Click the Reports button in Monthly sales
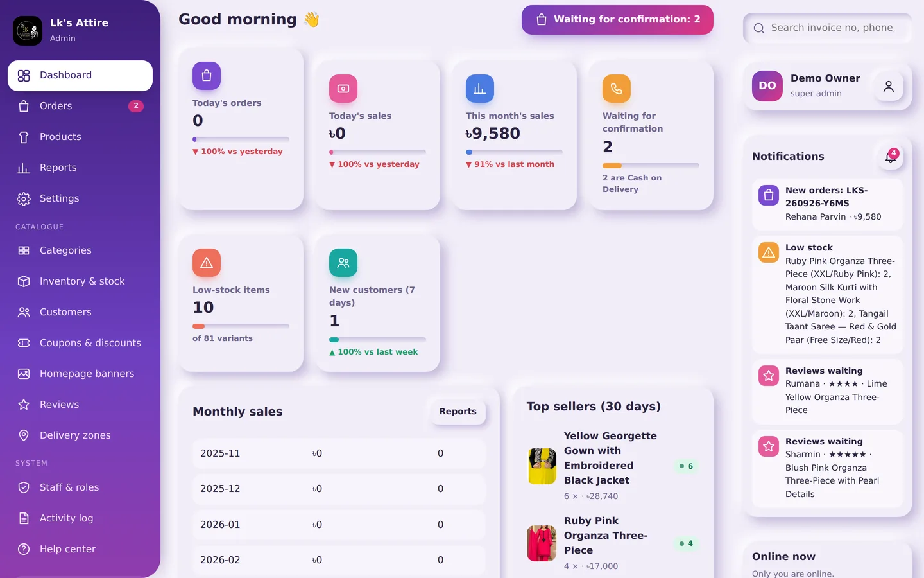The height and width of the screenshot is (578, 924). pos(458,412)
